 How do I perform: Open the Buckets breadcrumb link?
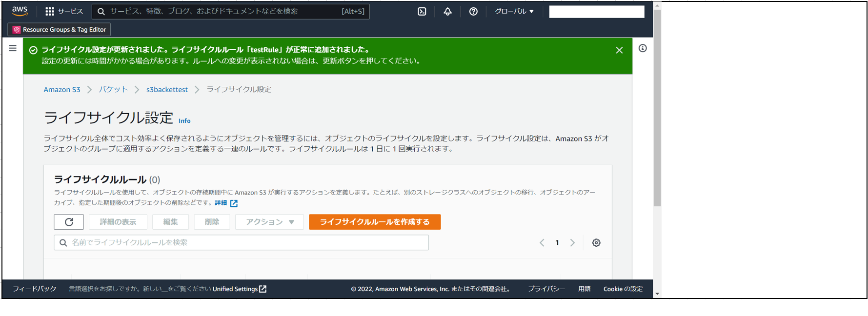113,90
